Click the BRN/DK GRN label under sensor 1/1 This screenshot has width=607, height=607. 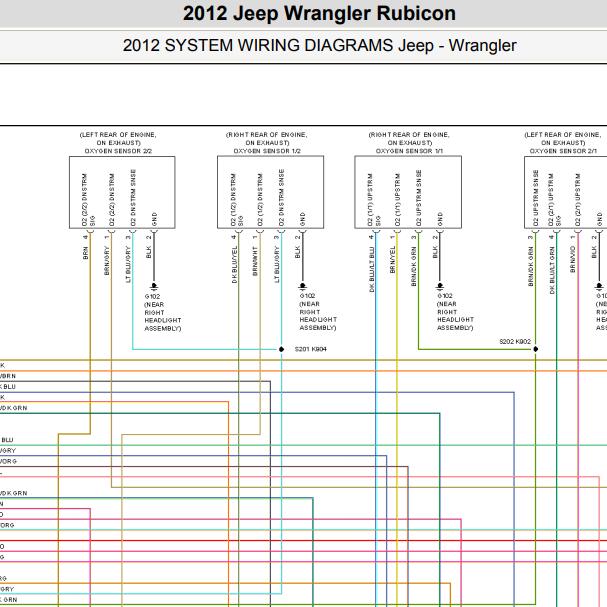pos(414,266)
